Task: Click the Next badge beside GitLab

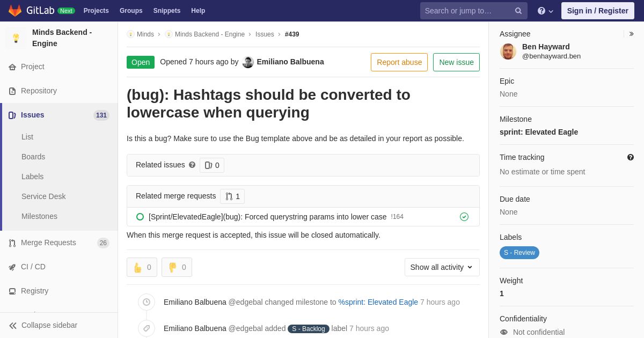Action: [66, 11]
